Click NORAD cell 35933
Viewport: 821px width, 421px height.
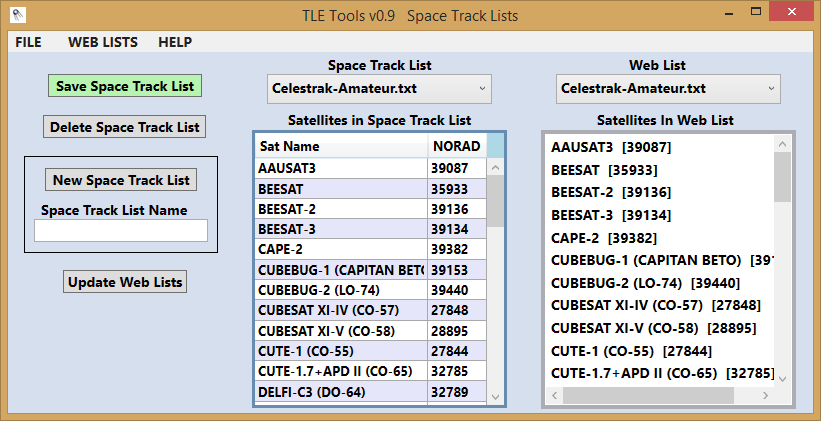click(457, 189)
